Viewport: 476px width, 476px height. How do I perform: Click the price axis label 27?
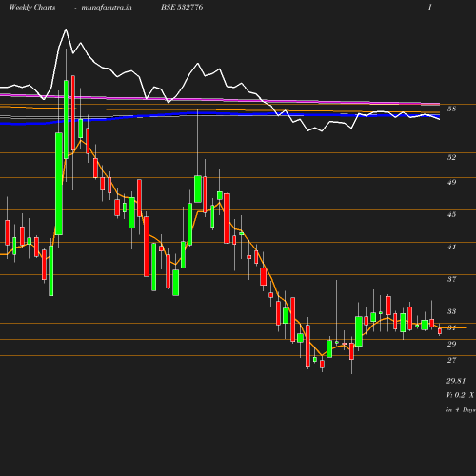[451, 360]
